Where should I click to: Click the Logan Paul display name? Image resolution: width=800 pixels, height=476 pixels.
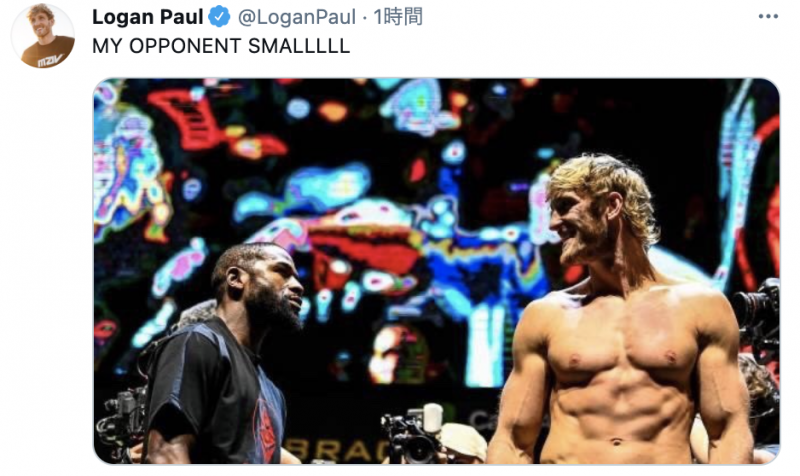coord(147,17)
